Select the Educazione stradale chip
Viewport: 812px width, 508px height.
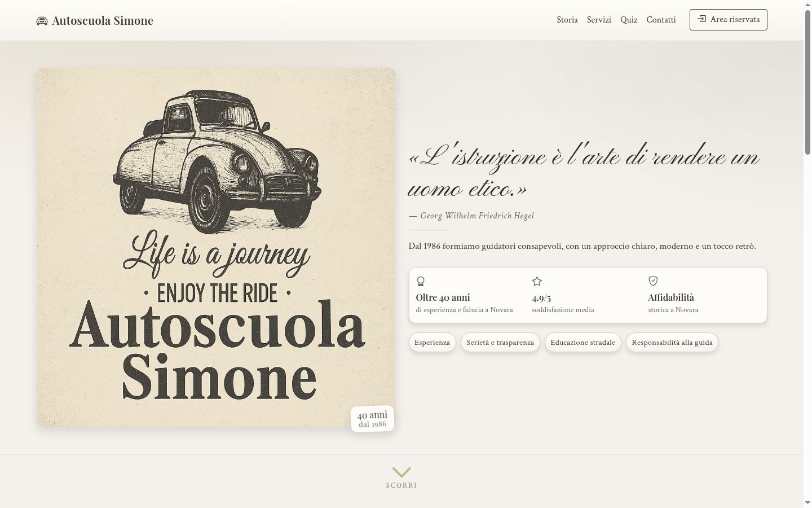(582, 343)
